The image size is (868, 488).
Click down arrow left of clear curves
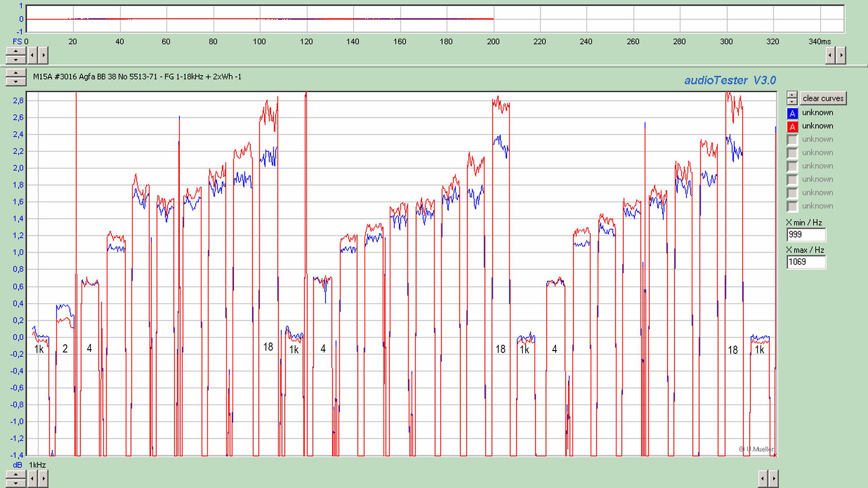pyautogui.click(x=792, y=102)
